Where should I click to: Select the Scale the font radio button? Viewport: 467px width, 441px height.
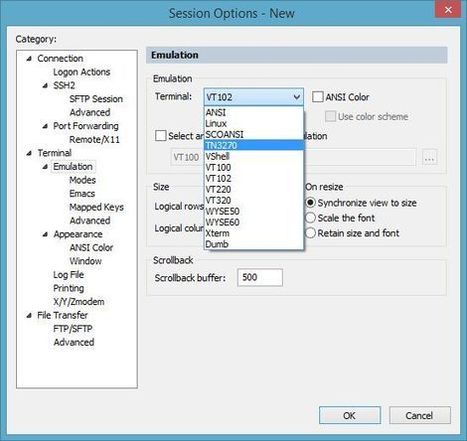pos(310,218)
